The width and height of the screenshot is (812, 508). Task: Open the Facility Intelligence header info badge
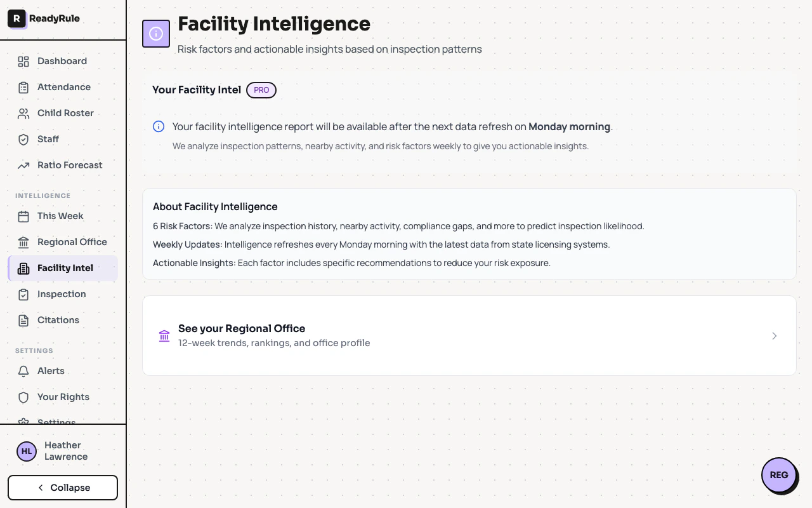156,34
